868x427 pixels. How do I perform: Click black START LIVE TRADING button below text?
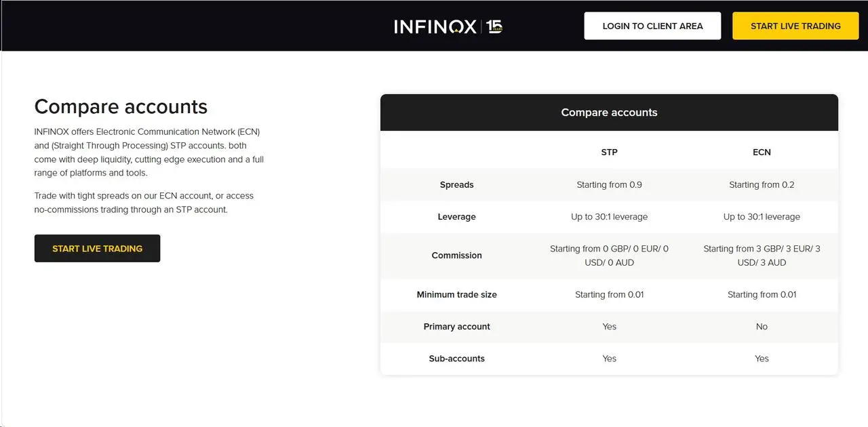[x=97, y=248]
